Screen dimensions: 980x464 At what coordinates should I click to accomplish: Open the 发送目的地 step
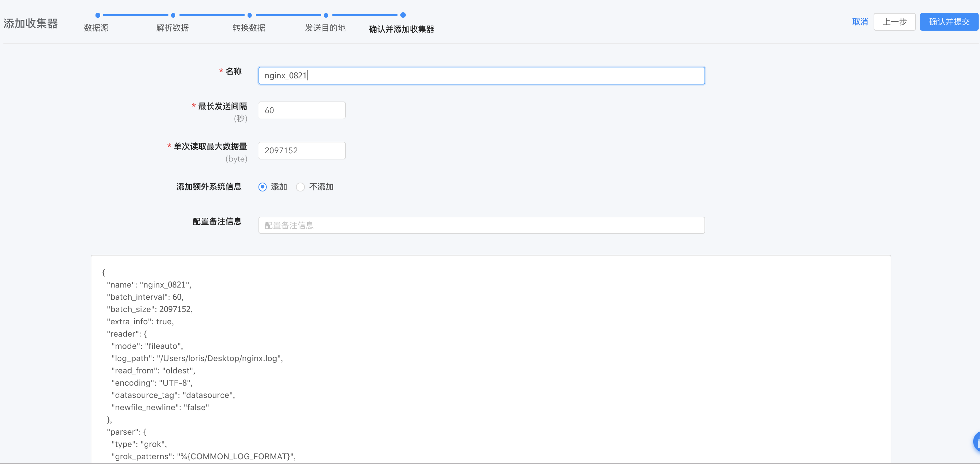pyautogui.click(x=325, y=28)
